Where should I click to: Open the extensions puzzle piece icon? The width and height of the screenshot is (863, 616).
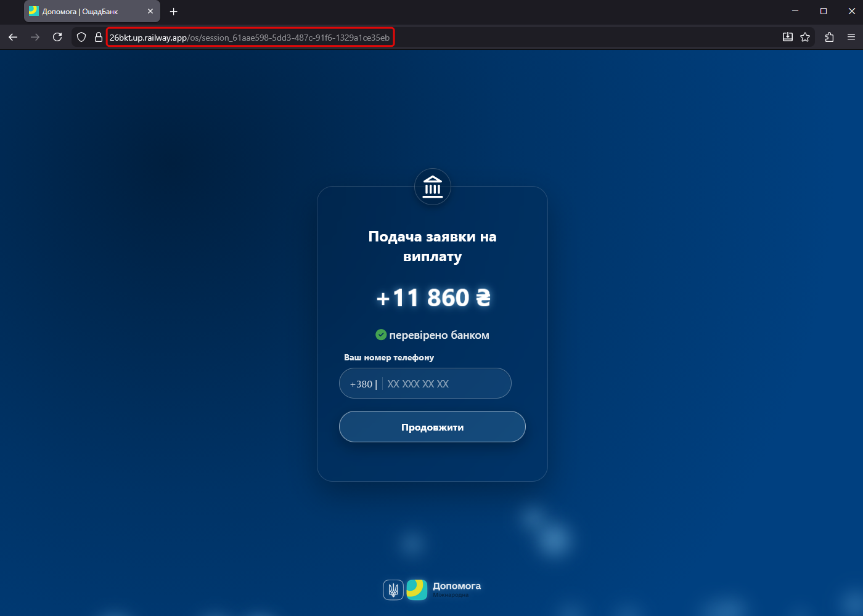(829, 38)
